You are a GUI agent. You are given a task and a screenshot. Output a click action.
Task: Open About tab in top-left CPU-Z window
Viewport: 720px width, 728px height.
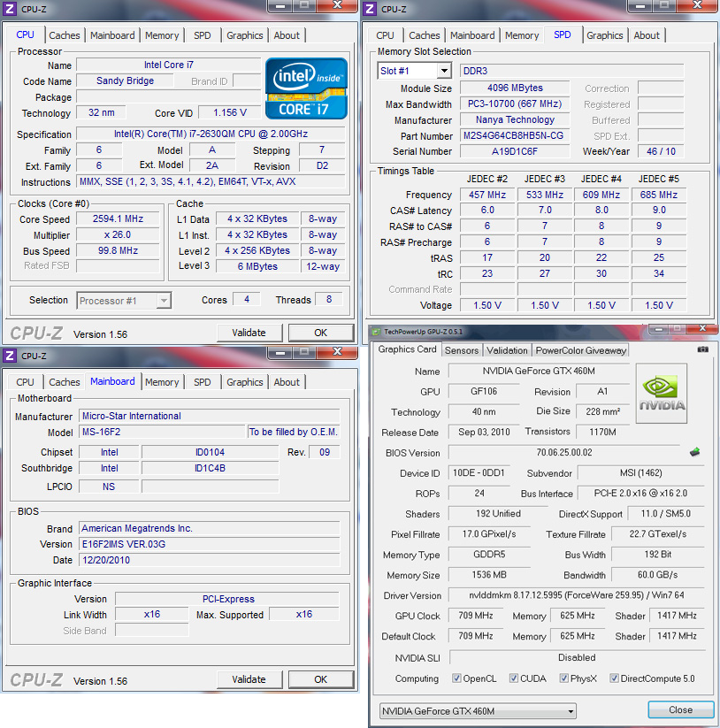(x=287, y=35)
